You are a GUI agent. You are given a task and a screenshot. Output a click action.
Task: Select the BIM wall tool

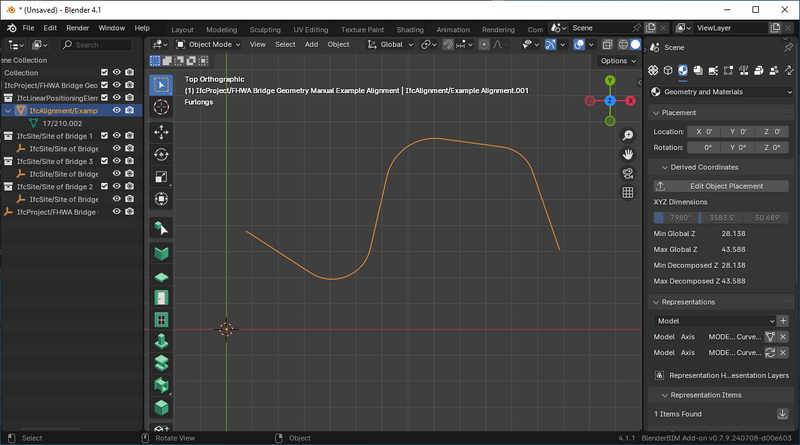pyautogui.click(x=161, y=253)
